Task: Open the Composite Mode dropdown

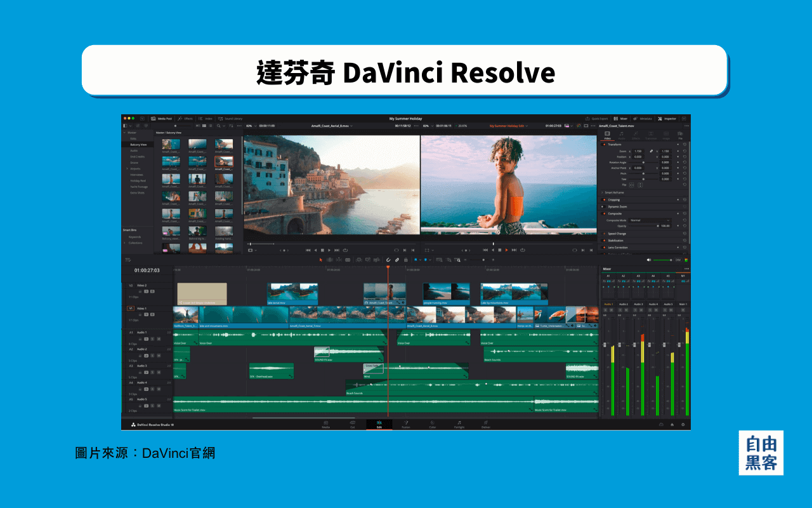Action: coord(650,220)
